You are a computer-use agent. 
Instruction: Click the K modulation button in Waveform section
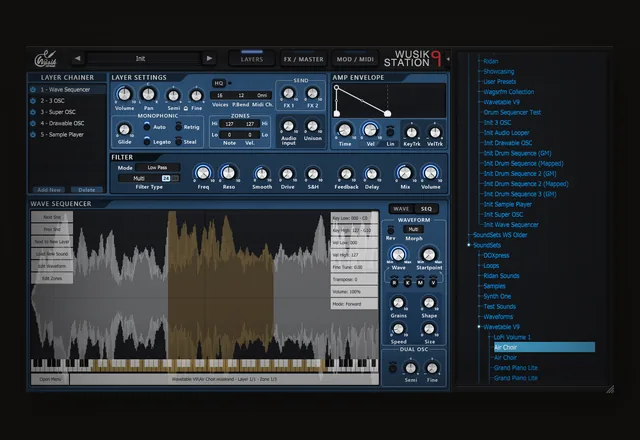[407, 282]
